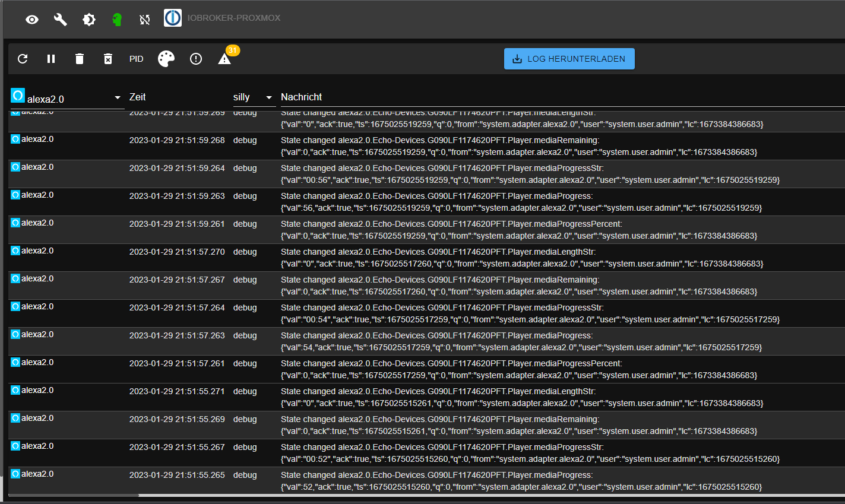Click alexa icon in row 21:51:57.261
This screenshot has width=845, height=504.
click(15, 362)
